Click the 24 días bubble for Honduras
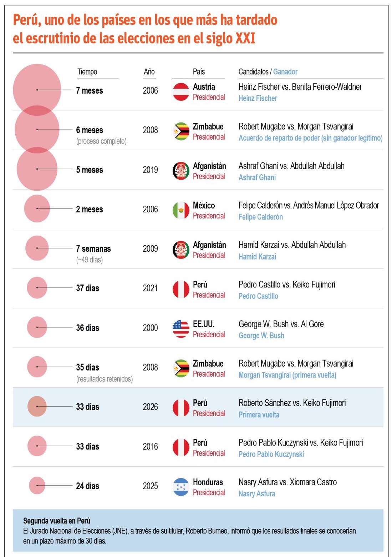 [x=37, y=486]
